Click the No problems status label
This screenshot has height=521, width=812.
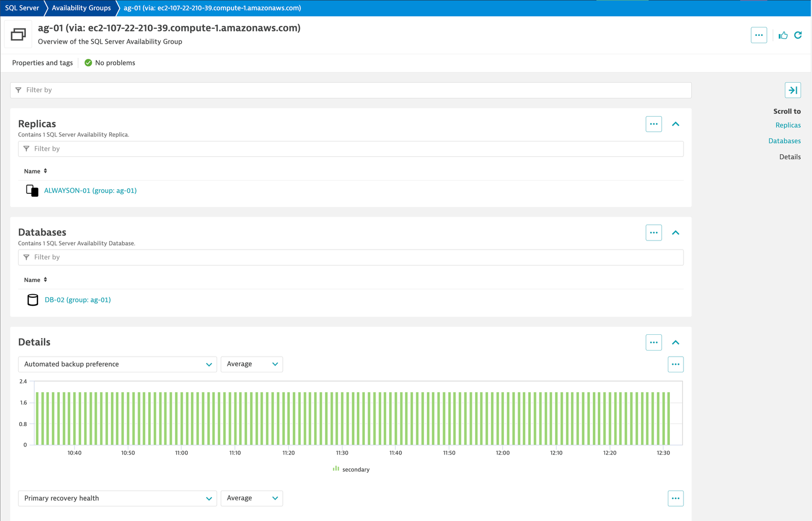tap(115, 63)
